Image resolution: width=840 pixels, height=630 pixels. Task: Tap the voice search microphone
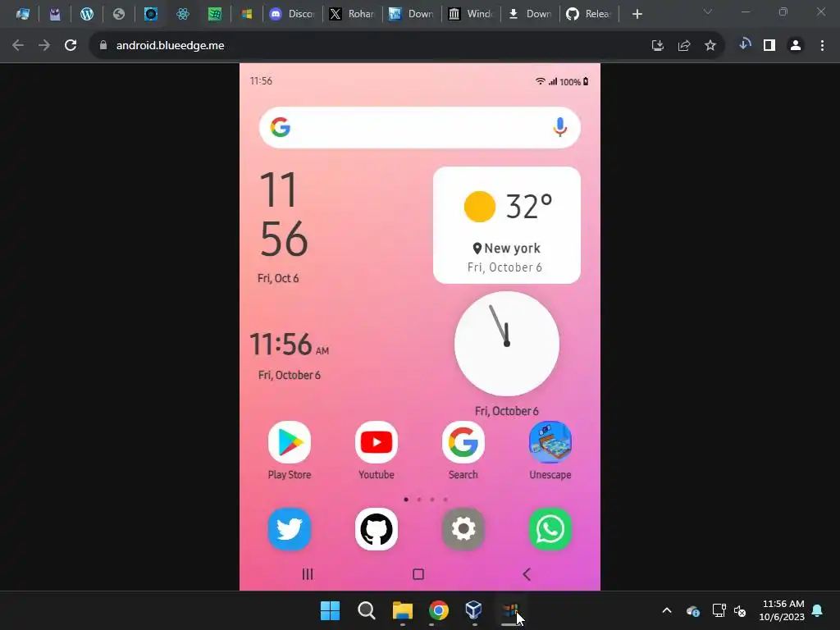point(559,127)
